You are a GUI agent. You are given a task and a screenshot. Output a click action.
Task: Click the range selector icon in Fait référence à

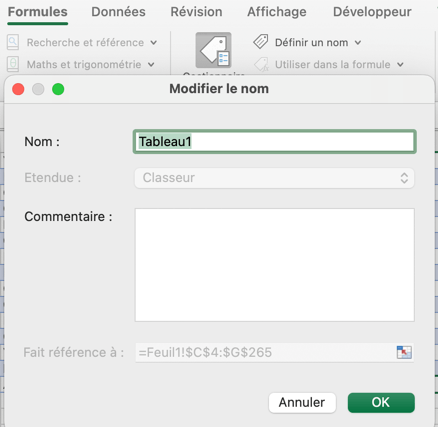(x=404, y=352)
